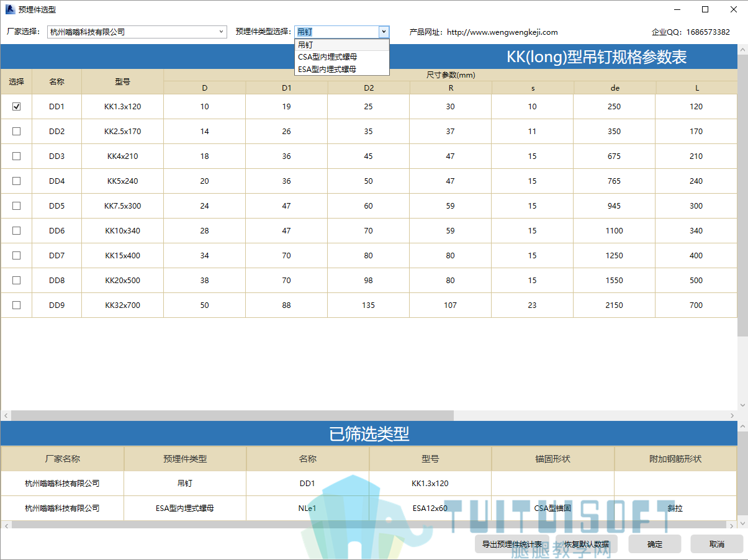Select the 斜拉 rebar shape cell

(x=675, y=508)
